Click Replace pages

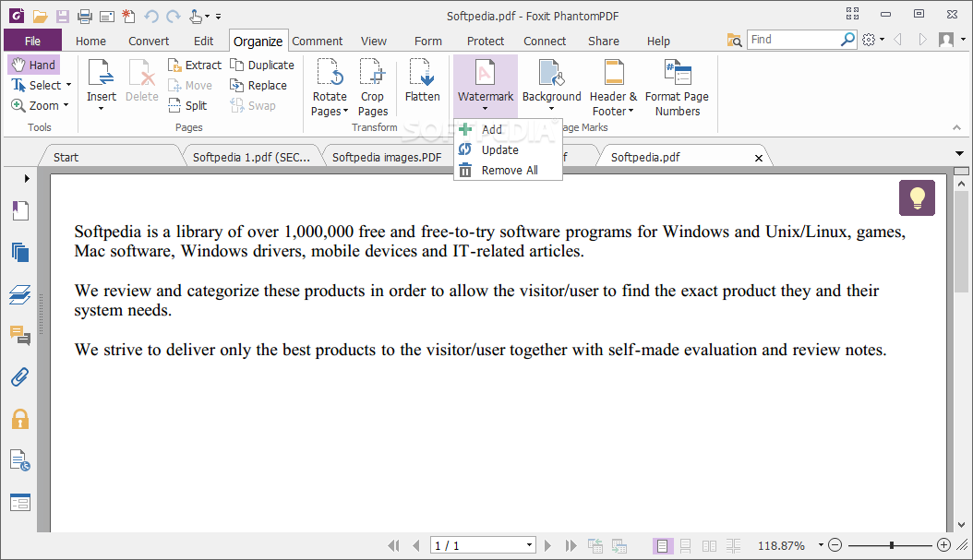258,85
